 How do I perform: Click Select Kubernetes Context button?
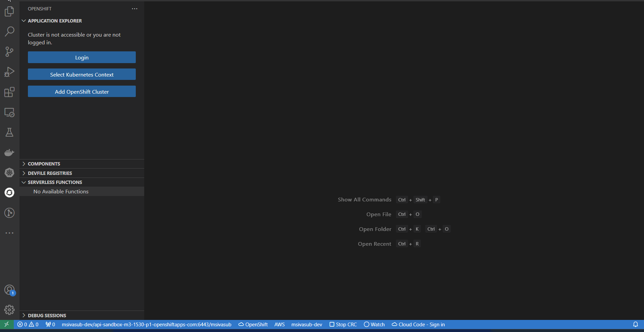[82, 74]
